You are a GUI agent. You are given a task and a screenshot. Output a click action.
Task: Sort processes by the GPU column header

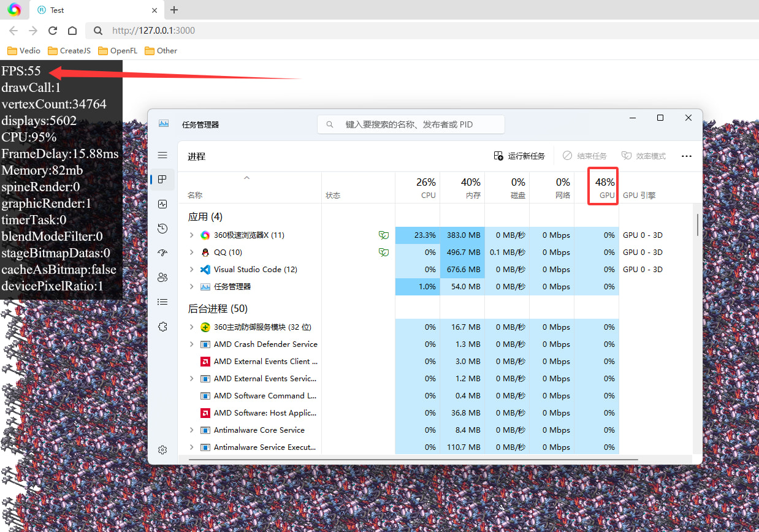[603, 188]
